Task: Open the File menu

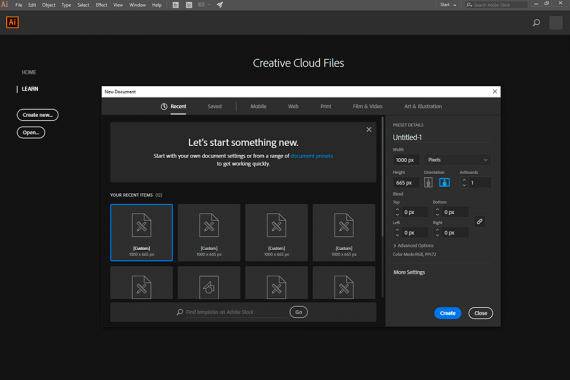Action: (19, 5)
